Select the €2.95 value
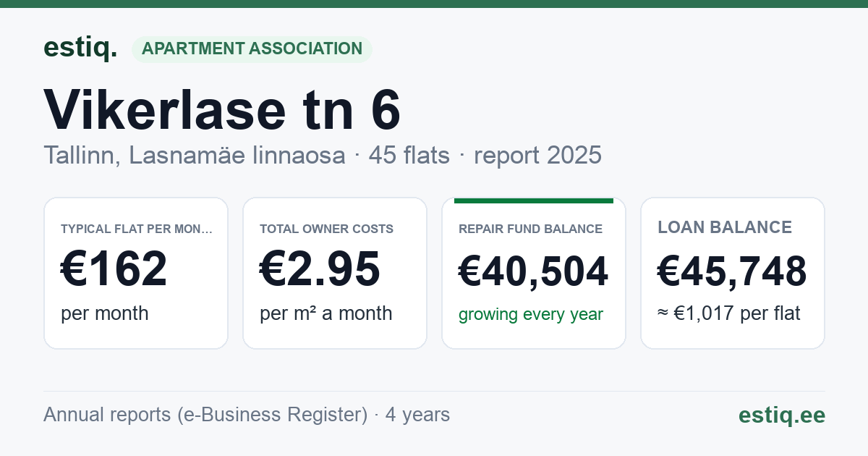Image resolution: width=868 pixels, height=456 pixels. click(x=320, y=269)
